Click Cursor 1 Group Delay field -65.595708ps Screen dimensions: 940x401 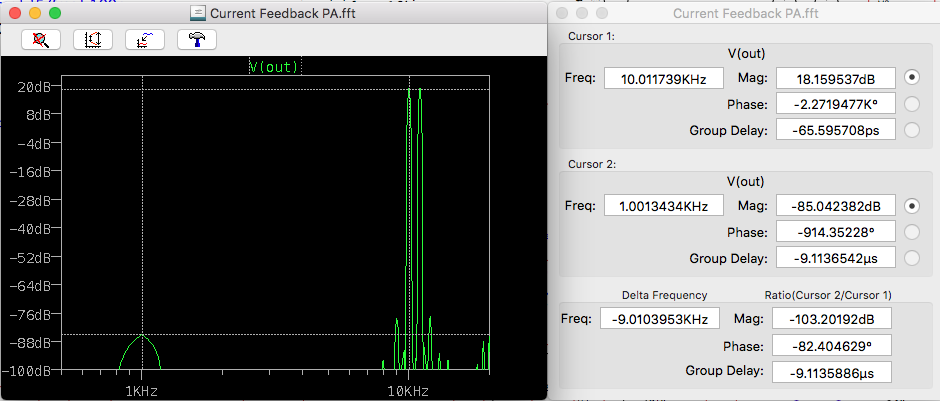point(836,129)
